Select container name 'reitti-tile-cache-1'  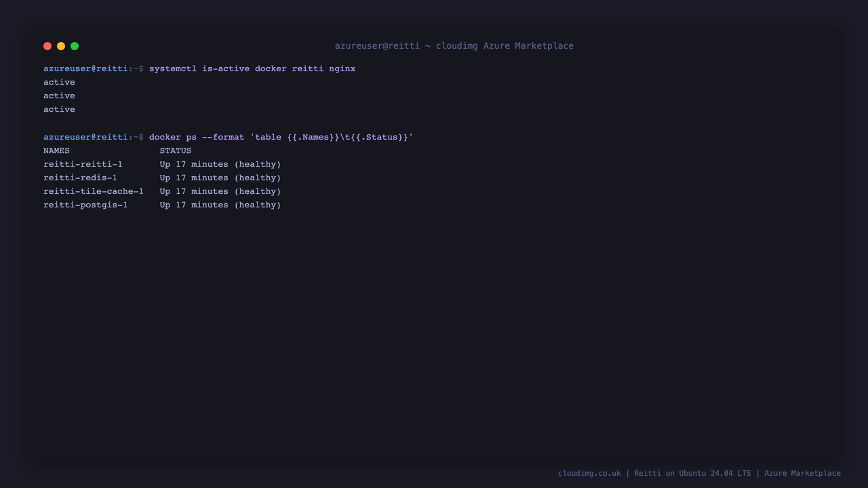(94, 191)
